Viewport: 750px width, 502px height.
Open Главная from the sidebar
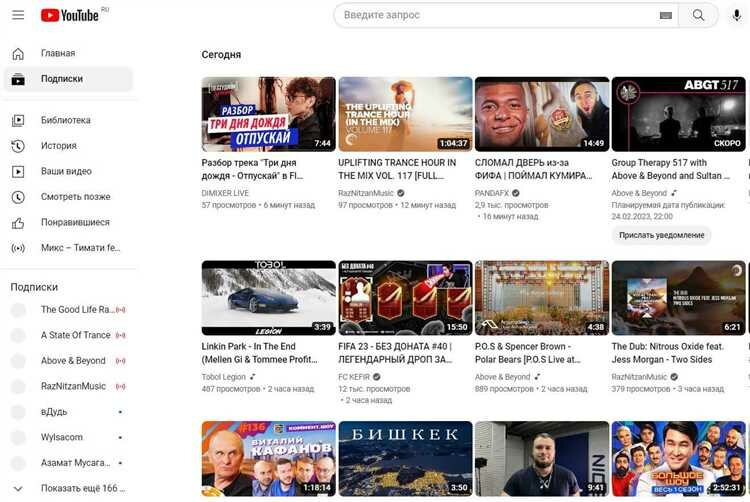click(x=58, y=53)
